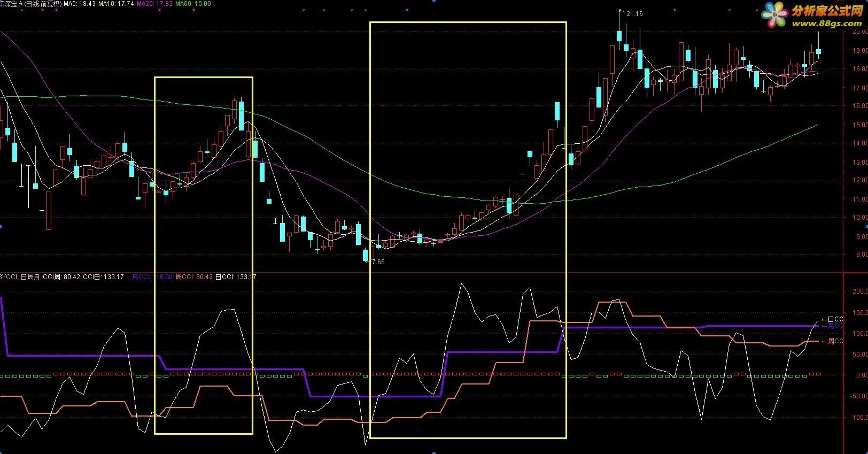This screenshot has width=868, height=454.
Task: Click the SYCCI_日周月 indicator name
Action: click(x=20, y=277)
